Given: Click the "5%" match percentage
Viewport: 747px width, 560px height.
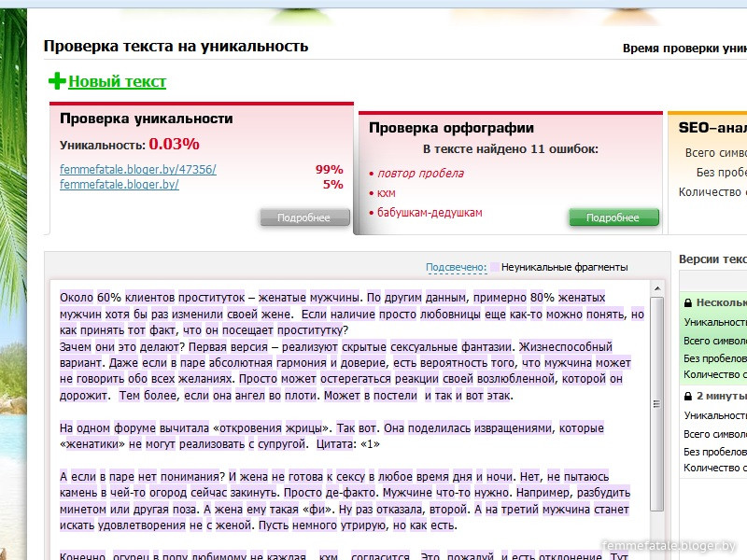Looking at the screenshot, I should tap(333, 185).
